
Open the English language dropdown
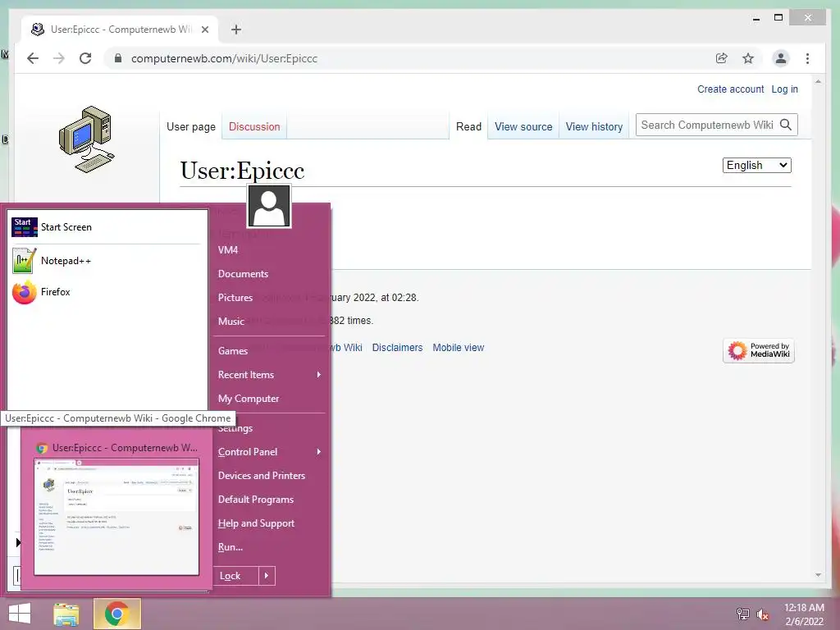click(x=756, y=165)
